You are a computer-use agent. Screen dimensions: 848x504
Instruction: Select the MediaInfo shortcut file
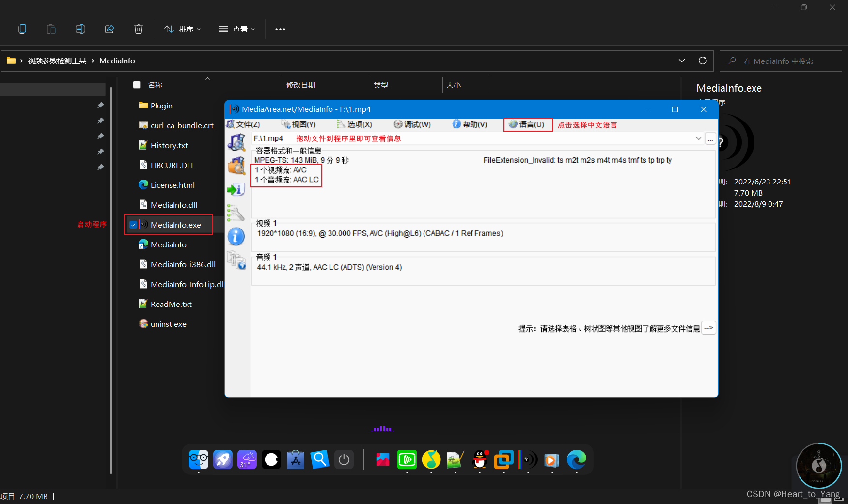pos(162,244)
